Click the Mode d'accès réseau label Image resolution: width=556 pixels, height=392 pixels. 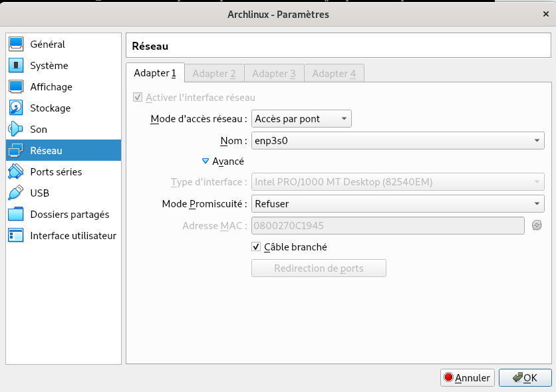(x=199, y=119)
